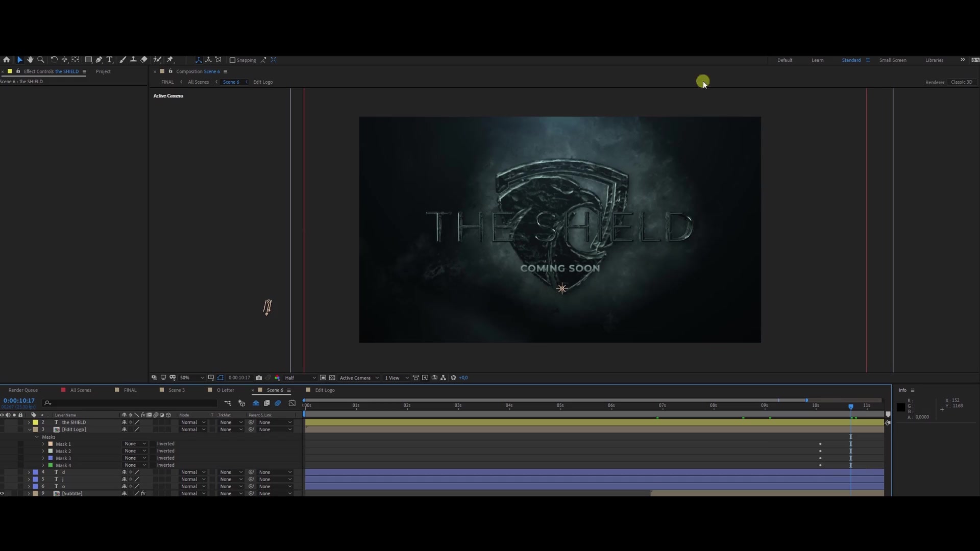Click the Mask 4 green color swatch
This screenshot has width=980, height=551.
(51, 465)
